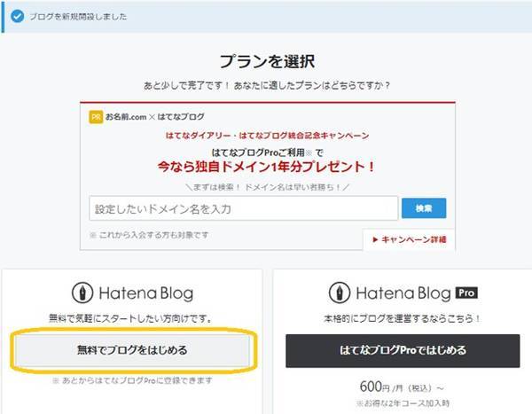The width and height of the screenshot is (532, 414).
Task: Click the はてなダイアリー・はてなブログ統合記念キャンペーン text
Action: [x=267, y=136]
